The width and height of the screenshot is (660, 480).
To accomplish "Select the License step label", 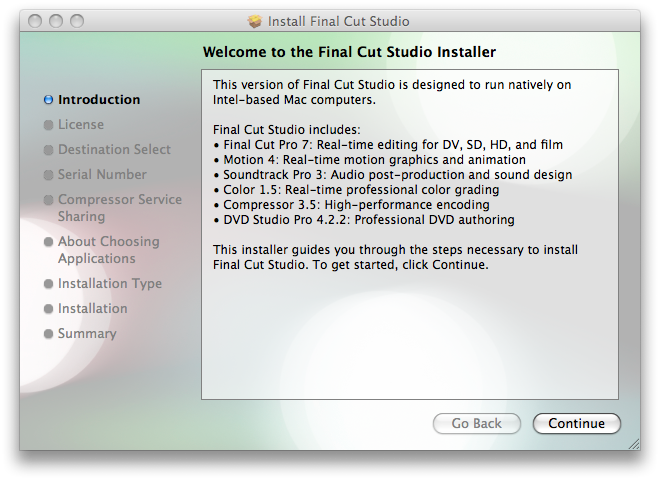I will (x=81, y=125).
